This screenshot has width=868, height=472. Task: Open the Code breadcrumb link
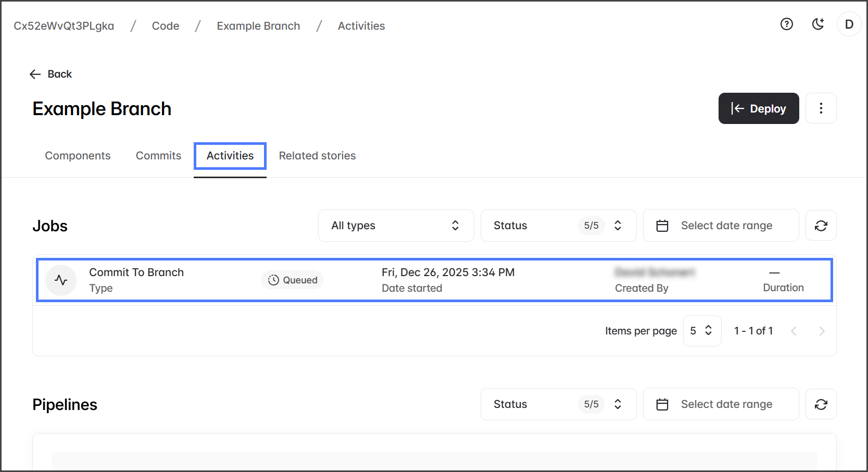tap(166, 26)
